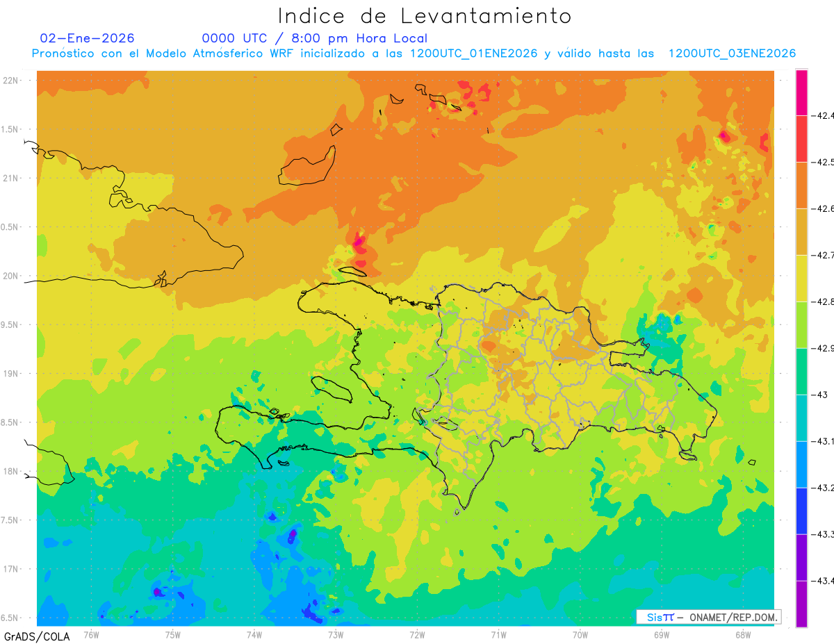The image size is (834, 644).
Task: Select the light blue legend swatch below -43.1
Action: click(x=801, y=464)
